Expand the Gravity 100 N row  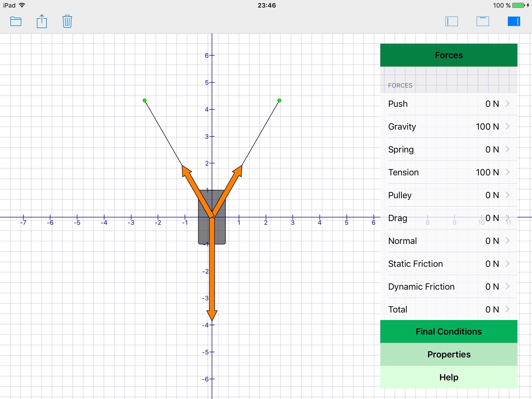coord(449,127)
